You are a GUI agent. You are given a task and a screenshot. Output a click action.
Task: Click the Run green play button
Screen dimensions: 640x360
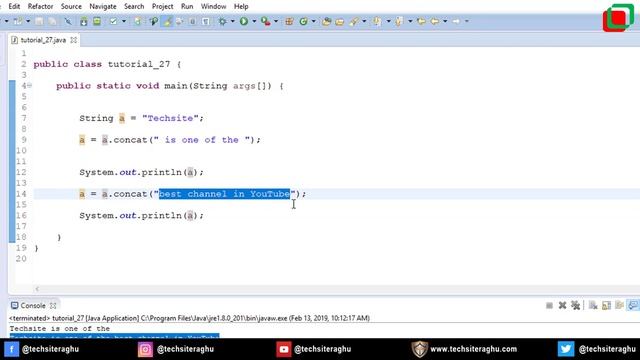244,21
